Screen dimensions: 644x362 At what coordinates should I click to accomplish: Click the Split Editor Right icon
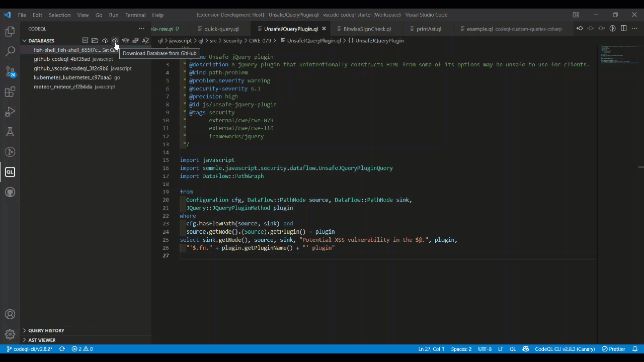pos(623,29)
